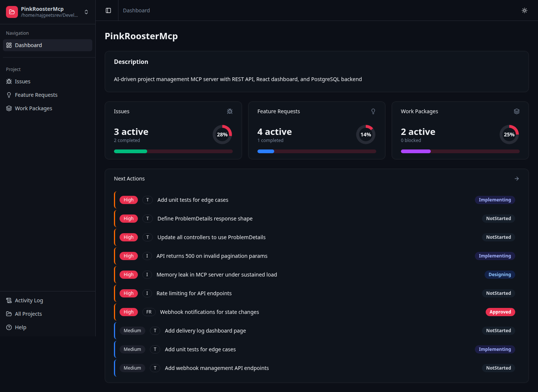Screen dimensions: 538x392
Task: Click the 25% progress ring in Work Packages
Action: tap(509, 135)
